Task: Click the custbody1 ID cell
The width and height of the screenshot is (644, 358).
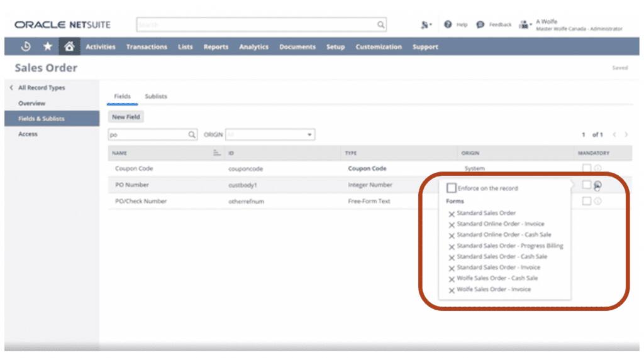Action: [x=242, y=185]
